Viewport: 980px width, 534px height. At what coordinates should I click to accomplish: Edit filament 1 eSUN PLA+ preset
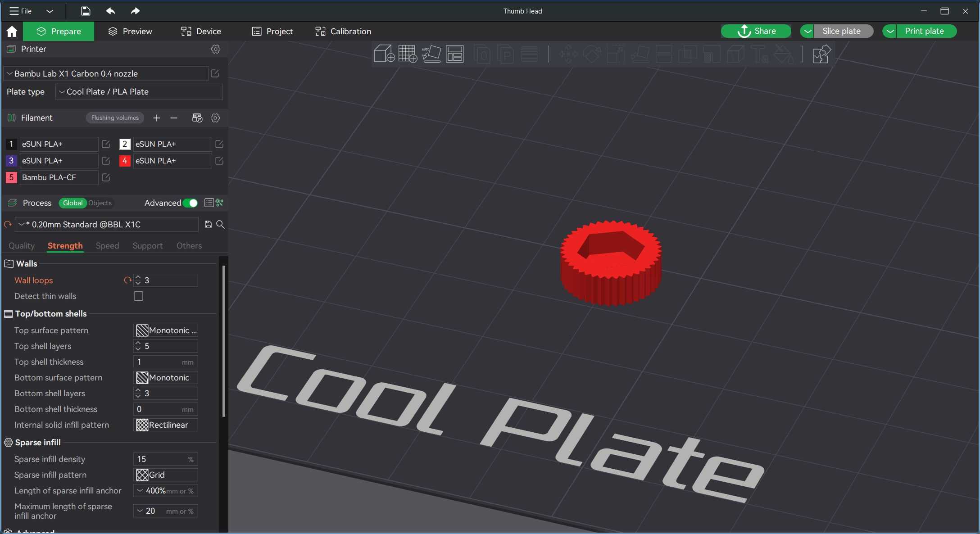(x=106, y=144)
